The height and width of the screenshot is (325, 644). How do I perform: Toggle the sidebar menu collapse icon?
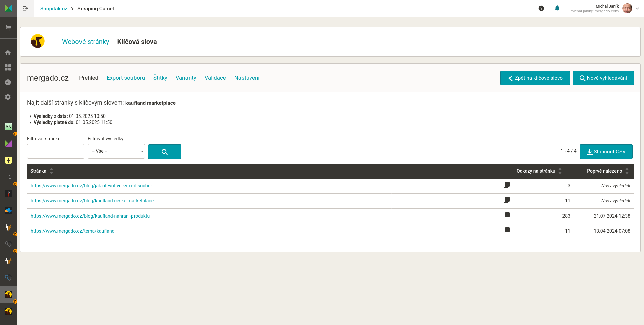coord(25,8)
